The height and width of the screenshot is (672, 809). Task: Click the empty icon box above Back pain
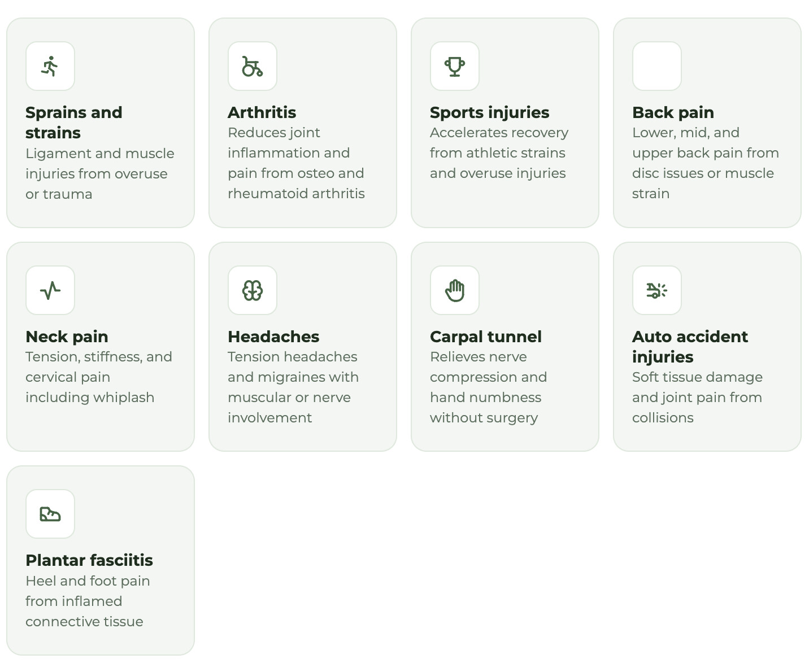point(657,66)
